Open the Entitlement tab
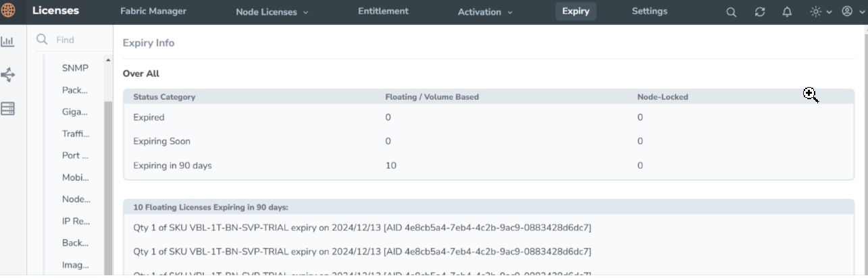868x278 pixels. coord(383,11)
